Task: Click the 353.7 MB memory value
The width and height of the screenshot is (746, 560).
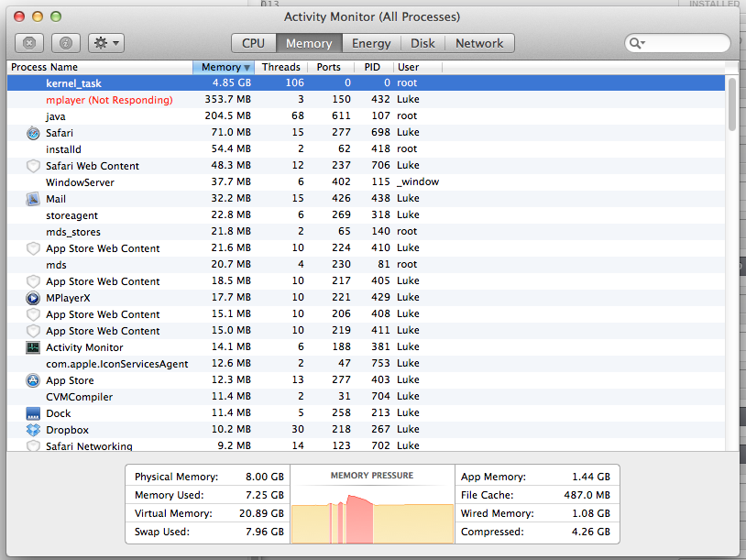Action: [227, 99]
